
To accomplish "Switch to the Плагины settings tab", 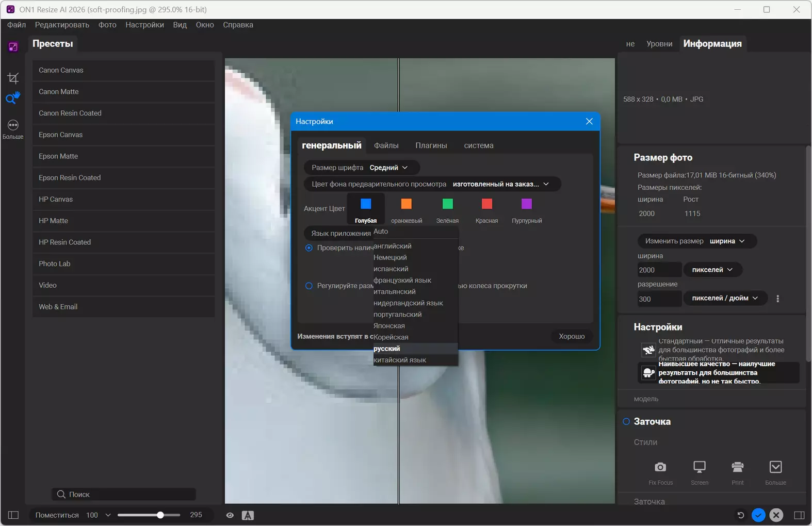I will [x=431, y=145].
